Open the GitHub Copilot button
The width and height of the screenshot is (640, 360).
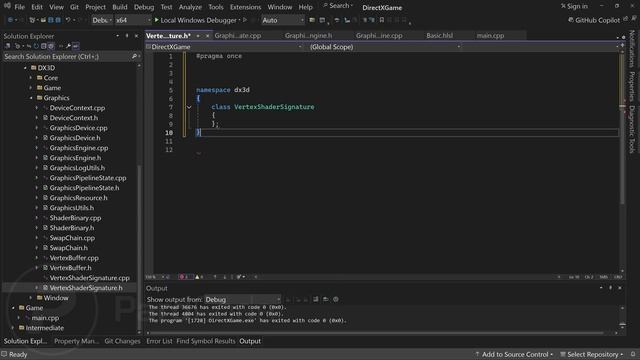tap(593, 20)
